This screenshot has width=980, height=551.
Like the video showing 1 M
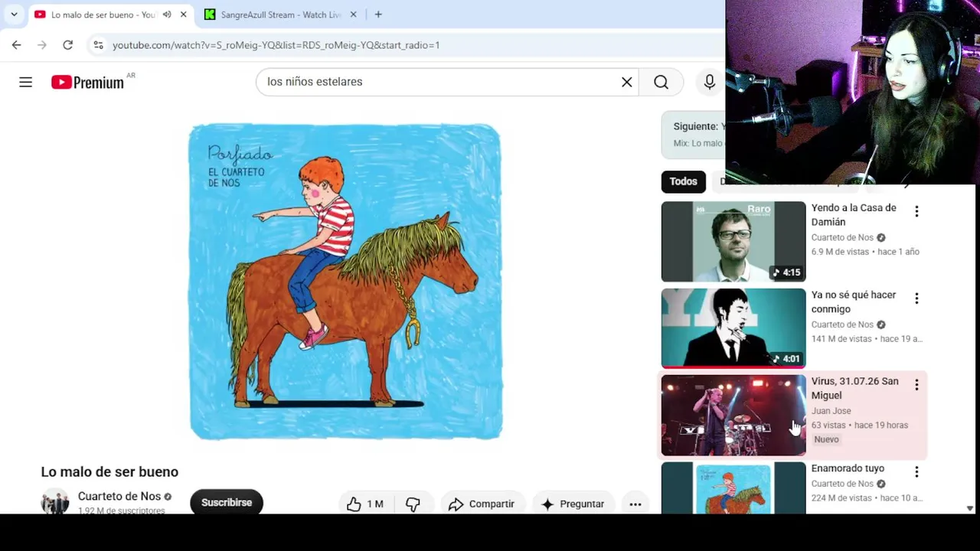(x=365, y=504)
